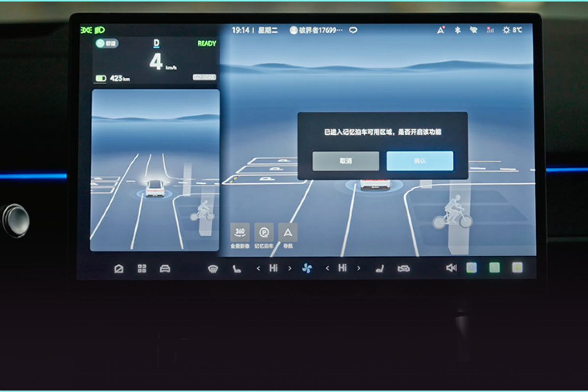Mute the speaker volume
The height and width of the screenshot is (392, 588).
coord(451,268)
